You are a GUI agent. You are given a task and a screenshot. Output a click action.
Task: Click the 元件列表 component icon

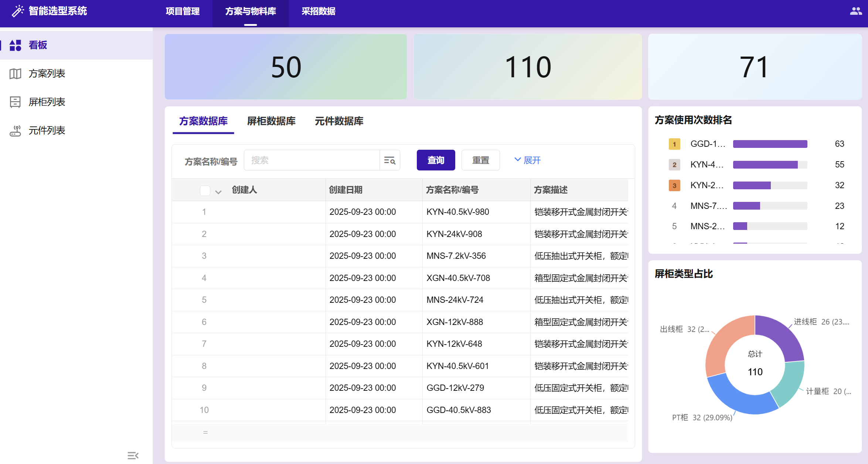point(15,131)
